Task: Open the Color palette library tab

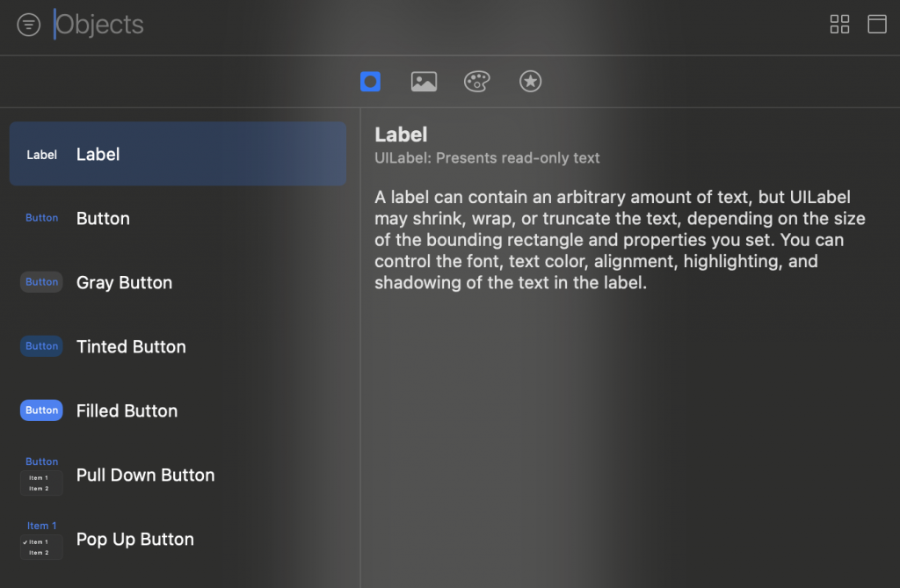Action: pyautogui.click(x=476, y=82)
